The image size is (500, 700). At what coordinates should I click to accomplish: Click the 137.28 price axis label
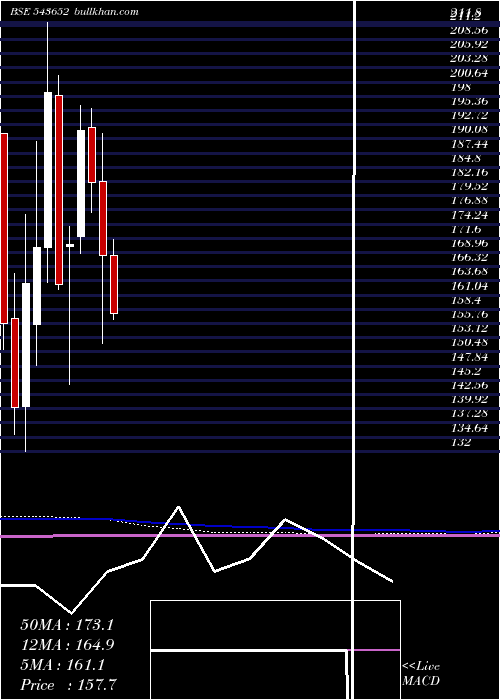point(469,414)
